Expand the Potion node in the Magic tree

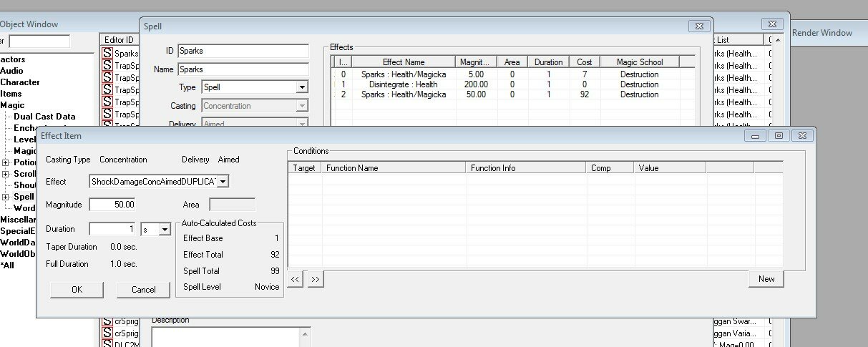tap(5, 162)
